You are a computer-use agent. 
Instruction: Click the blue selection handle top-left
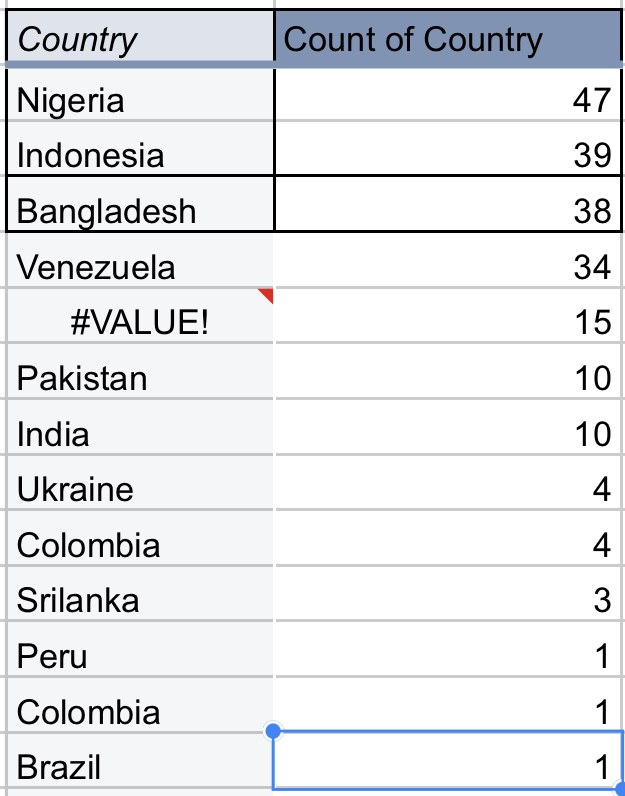click(x=273, y=731)
